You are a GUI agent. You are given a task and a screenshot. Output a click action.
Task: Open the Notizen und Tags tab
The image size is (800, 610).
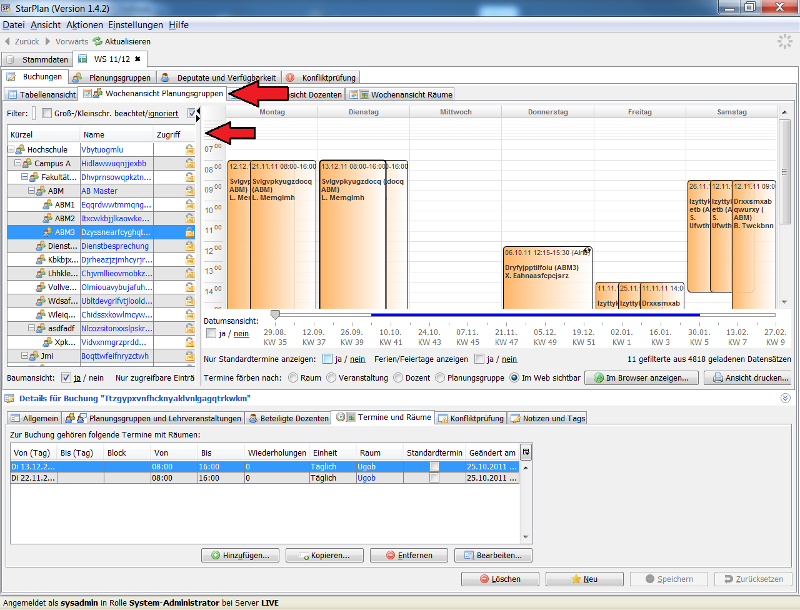pos(547,418)
